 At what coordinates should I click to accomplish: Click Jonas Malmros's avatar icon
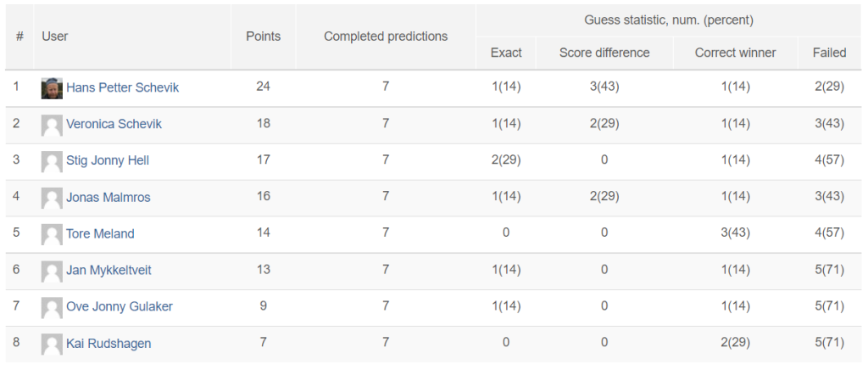coord(52,198)
